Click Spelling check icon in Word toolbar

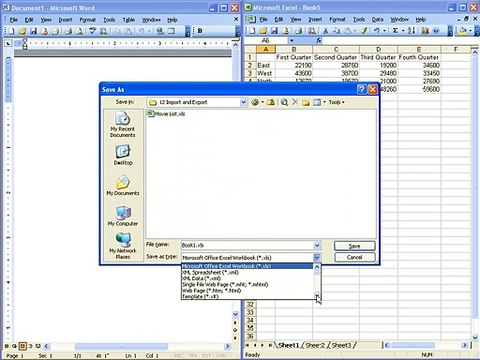click(92, 31)
